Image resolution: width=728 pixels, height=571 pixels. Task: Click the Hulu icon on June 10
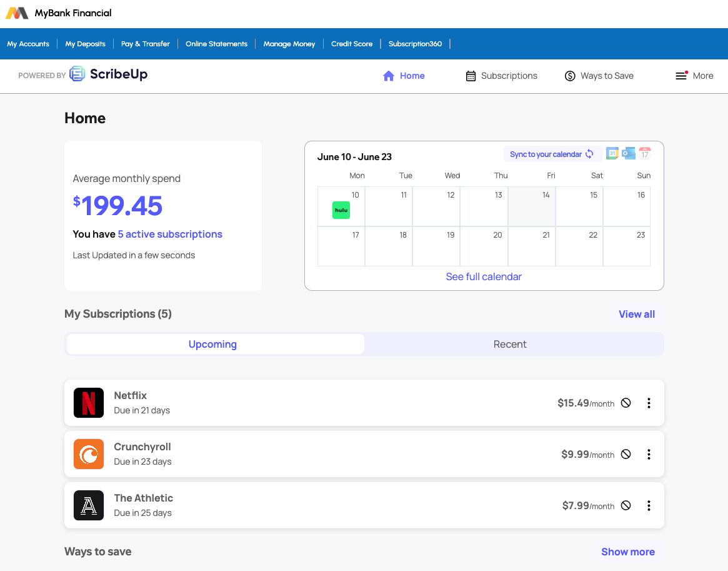coord(341,210)
